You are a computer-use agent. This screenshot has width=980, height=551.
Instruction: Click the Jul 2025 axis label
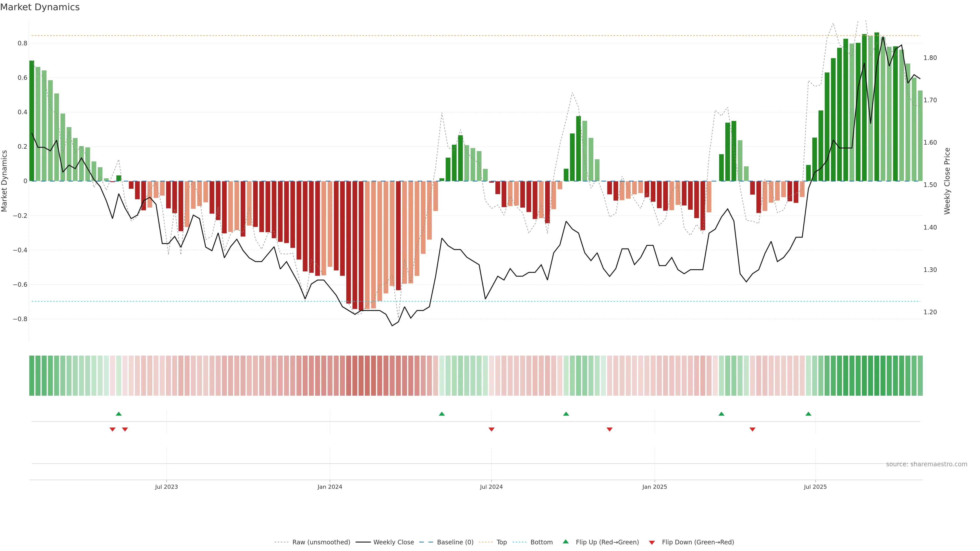[x=815, y=487]
